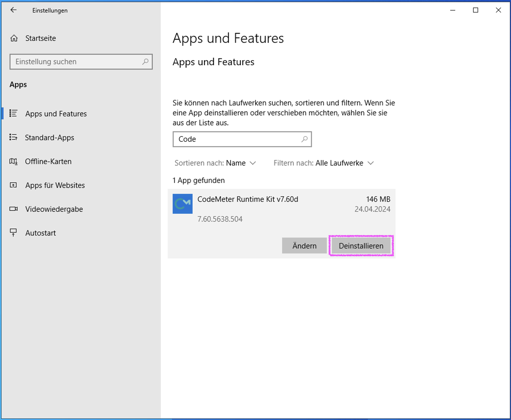Click the search magnifier in Einstellung suchen
511x420 pixels.
[145, 62]
